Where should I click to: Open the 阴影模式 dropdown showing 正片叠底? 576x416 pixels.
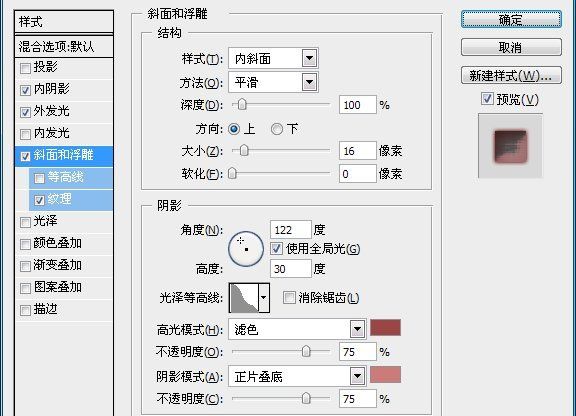pyautogui.click(x=297, y=376)
